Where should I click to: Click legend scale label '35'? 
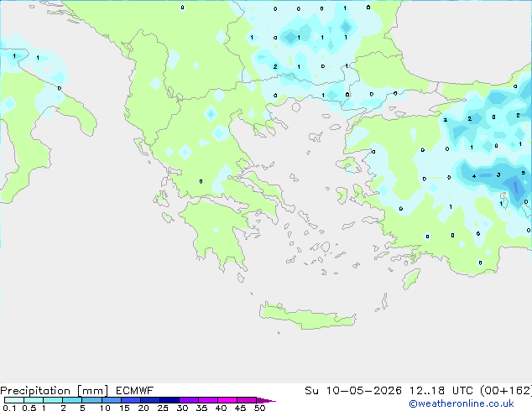[x=201, y=408]
